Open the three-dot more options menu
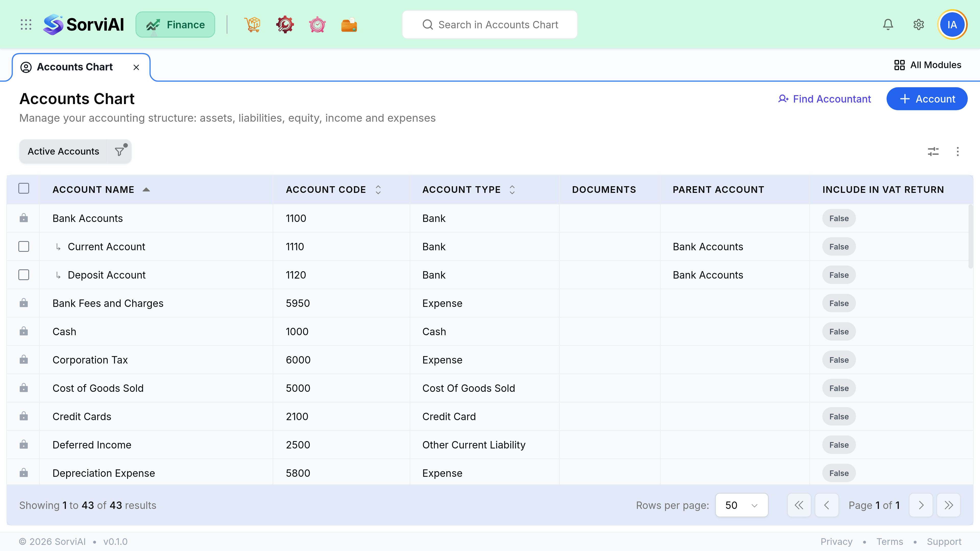The width and height of the screenshot is (980, 551). (x=958, y=152)
